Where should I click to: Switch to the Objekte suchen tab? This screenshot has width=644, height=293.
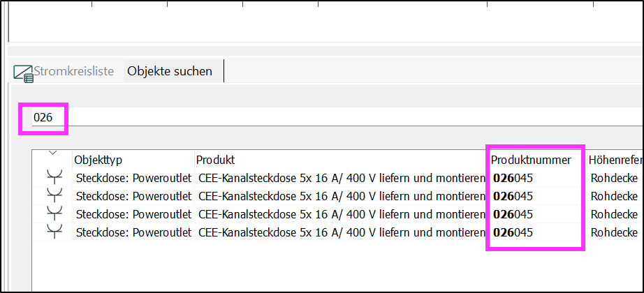tap(170, 71)
